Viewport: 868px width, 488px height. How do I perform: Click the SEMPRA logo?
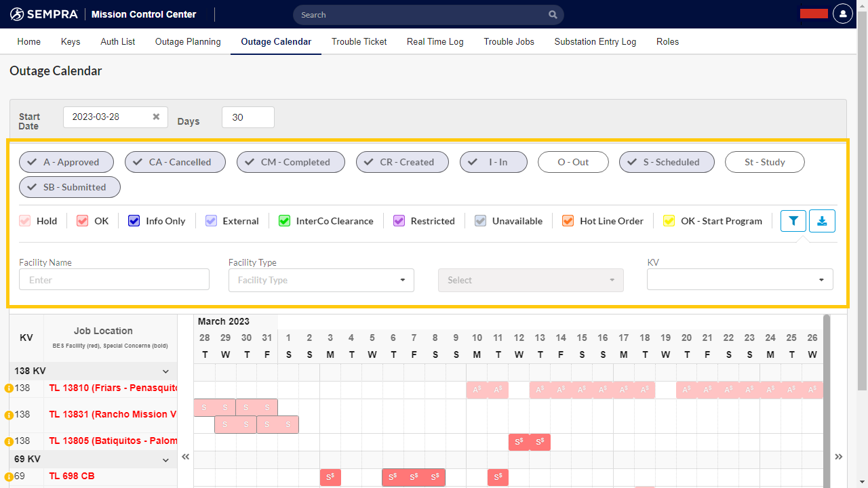(x=43, y=14)
